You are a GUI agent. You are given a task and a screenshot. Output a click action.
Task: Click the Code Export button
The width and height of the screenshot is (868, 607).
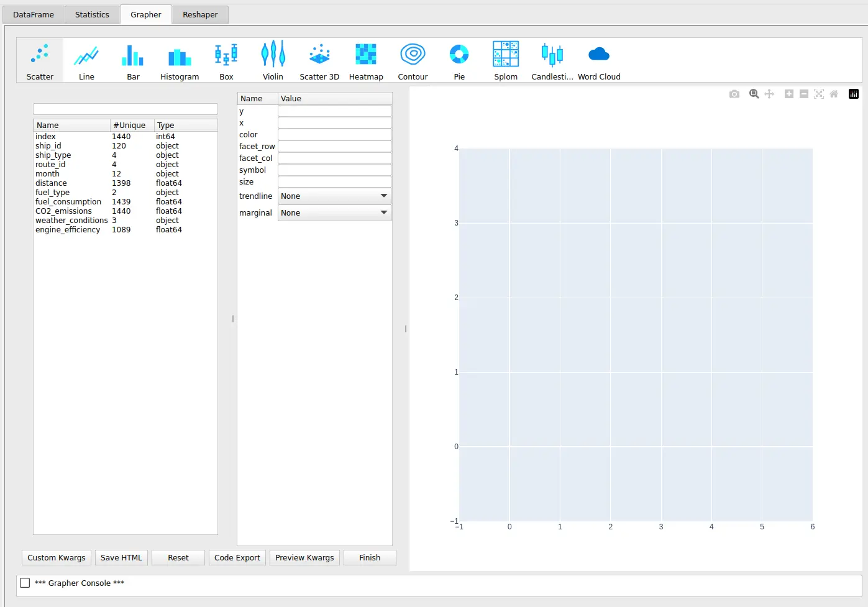tap(237, 557)
